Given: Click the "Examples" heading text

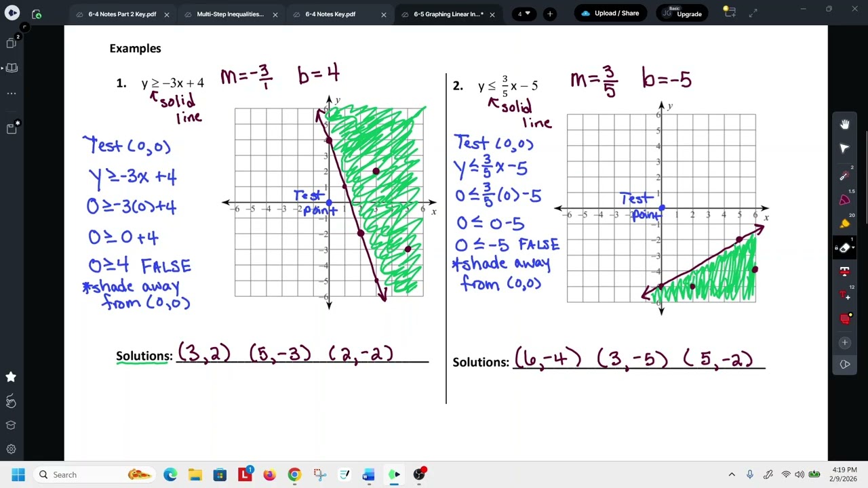Looking at the screenshot, I should [x=135, y=48].
